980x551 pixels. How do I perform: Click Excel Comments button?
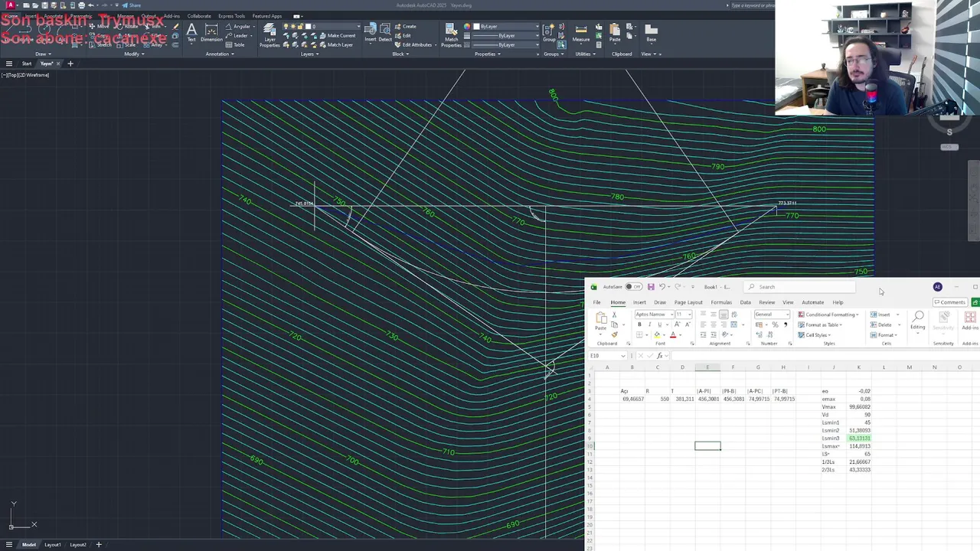point(950,302)
